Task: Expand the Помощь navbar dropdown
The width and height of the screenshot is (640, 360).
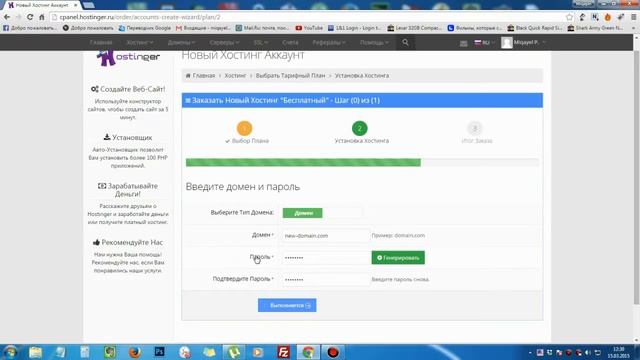Action: 374,42
